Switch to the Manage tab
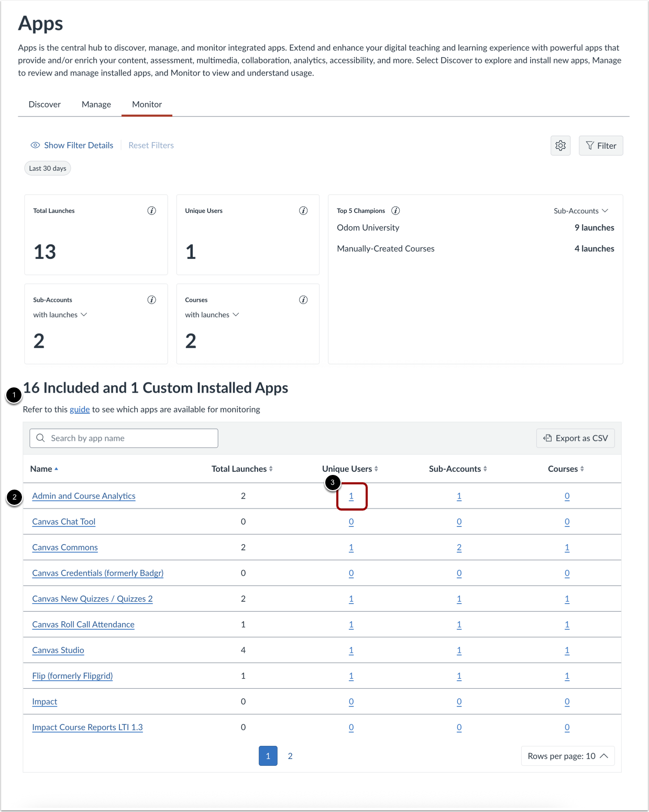This screenshot has width=649, height=812. (x=96, y=104)
